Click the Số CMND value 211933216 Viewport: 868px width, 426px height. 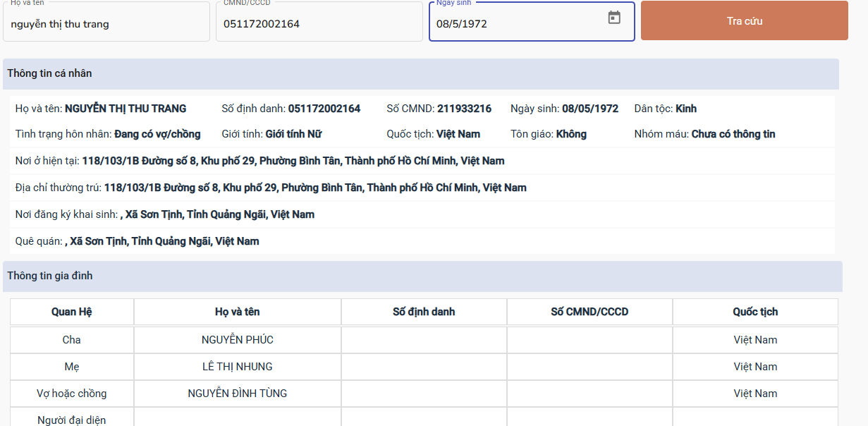click(x=464, y=109)
